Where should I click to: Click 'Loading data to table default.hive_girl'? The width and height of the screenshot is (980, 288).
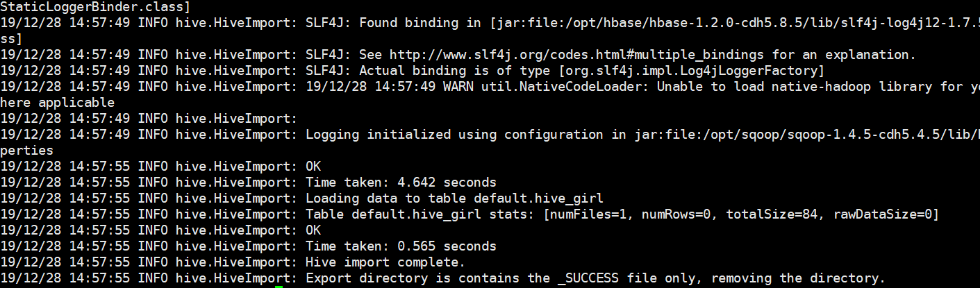[x=454, y=198]
